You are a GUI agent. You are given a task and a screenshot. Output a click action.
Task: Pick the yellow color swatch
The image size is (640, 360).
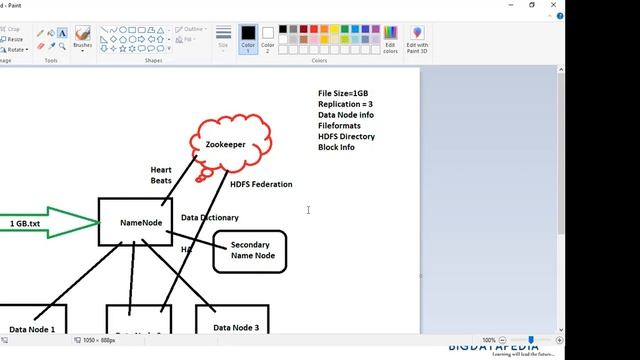click(x=334, y=29)
